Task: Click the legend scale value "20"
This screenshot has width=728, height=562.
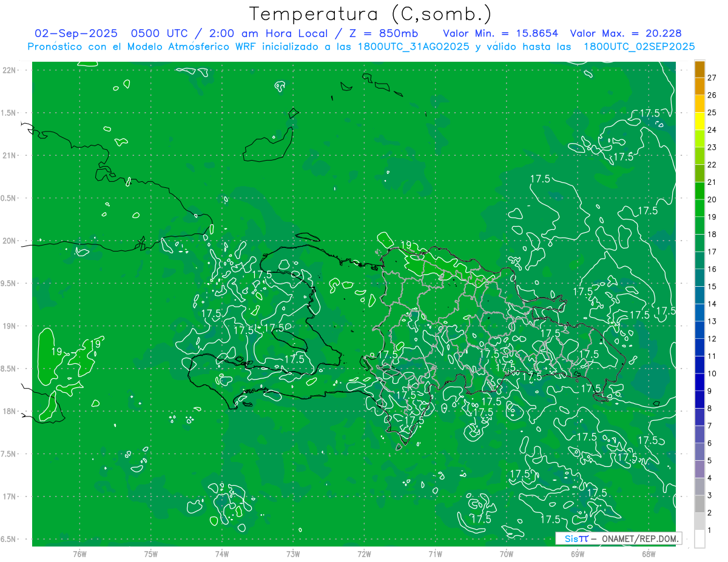Action: click(x=712, y=199)
